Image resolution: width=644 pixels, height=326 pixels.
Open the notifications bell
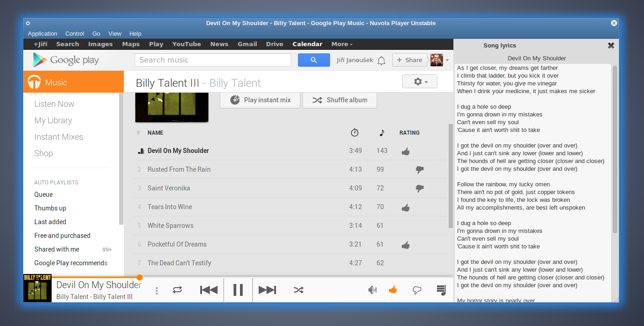382,60
